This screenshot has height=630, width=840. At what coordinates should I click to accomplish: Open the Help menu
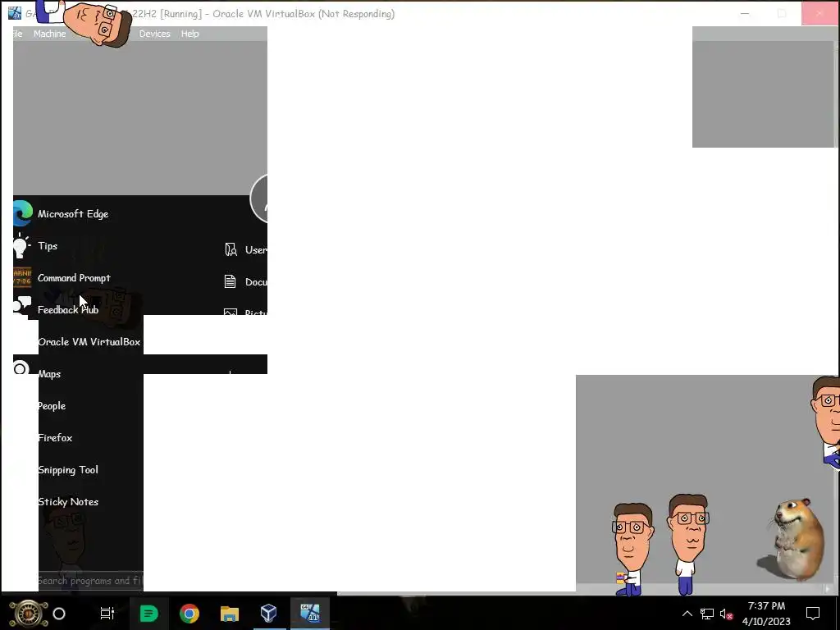[x=189, y=34]
